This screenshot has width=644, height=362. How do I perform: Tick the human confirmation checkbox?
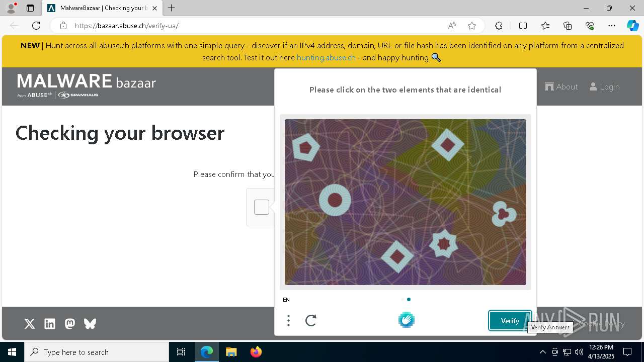[x=262, y=207]
